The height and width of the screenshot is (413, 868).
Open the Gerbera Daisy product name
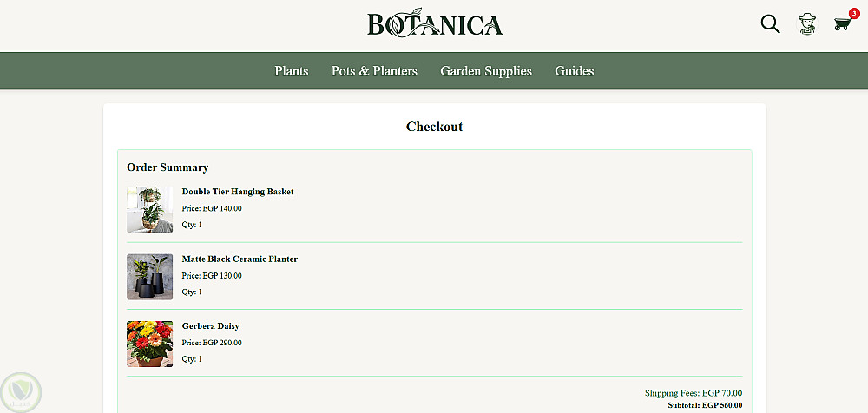(210, 326)
